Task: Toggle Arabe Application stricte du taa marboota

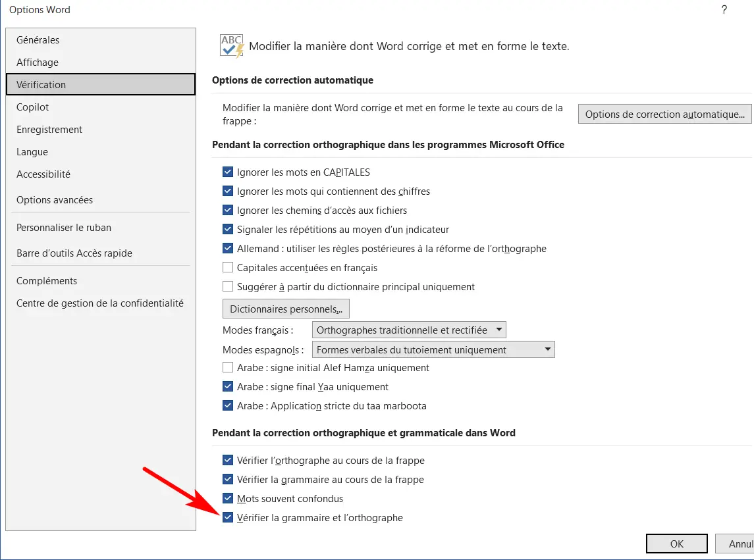Action: point(228,406)
